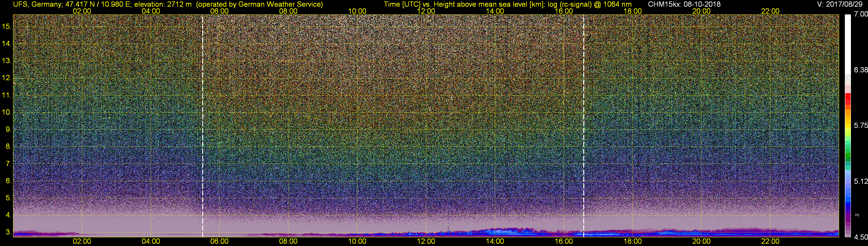The width and height of the screenshot is (868, 246).
Task: Click '14:00' on the top time axis
Action: pos(495,11)
